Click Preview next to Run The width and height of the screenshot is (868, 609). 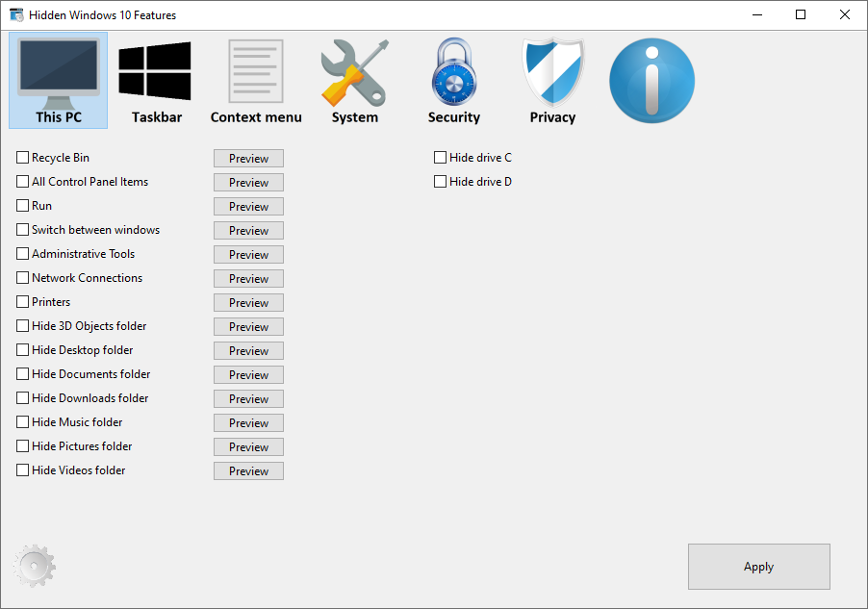point(248,207)
